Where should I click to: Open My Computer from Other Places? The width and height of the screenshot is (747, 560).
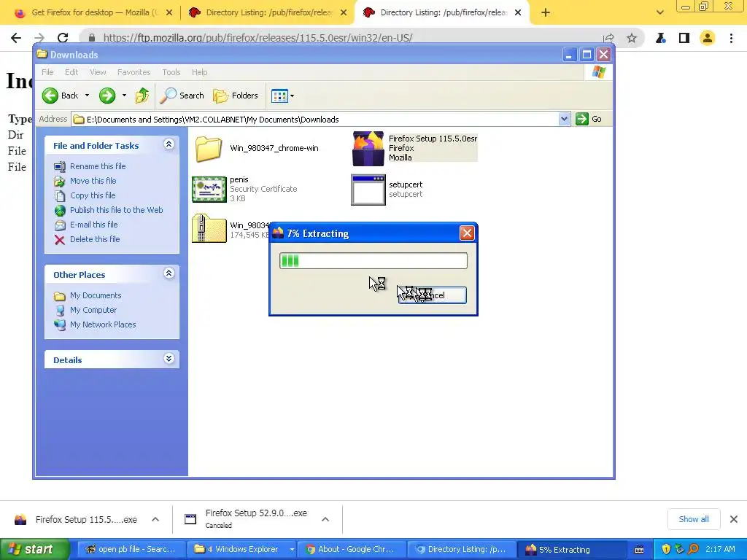pos(93,310)
